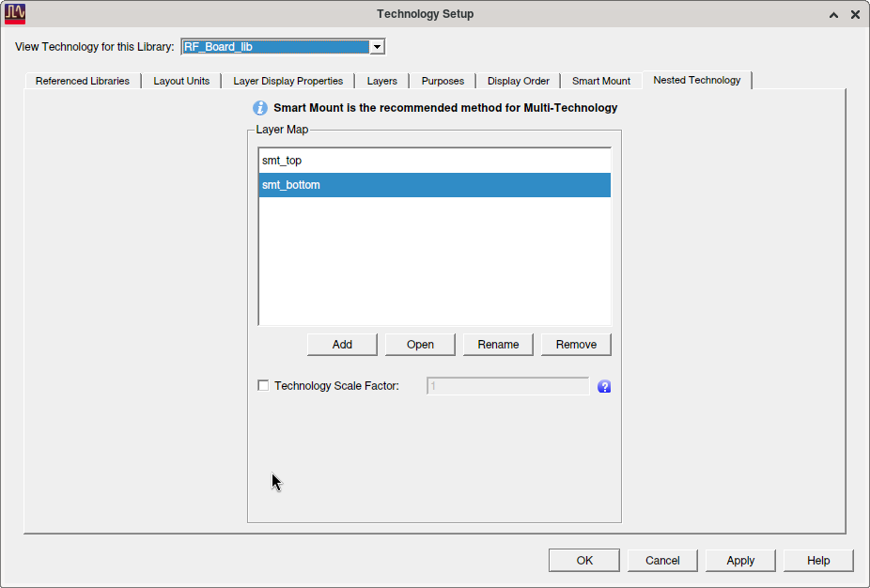
Task: Open the library dropdown arrow
Action: click(x=377, y=47)
